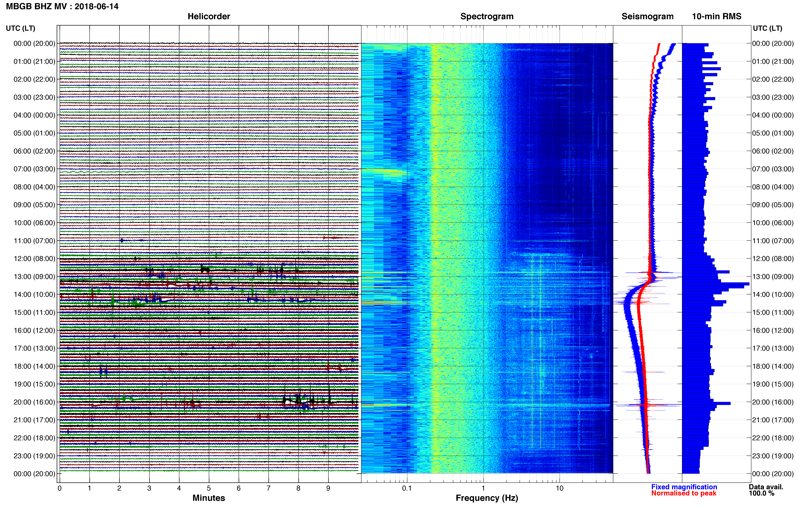Click the 'Fixed magnification' legend text
Screen dimensions: 812x508
tap(684, 487)
